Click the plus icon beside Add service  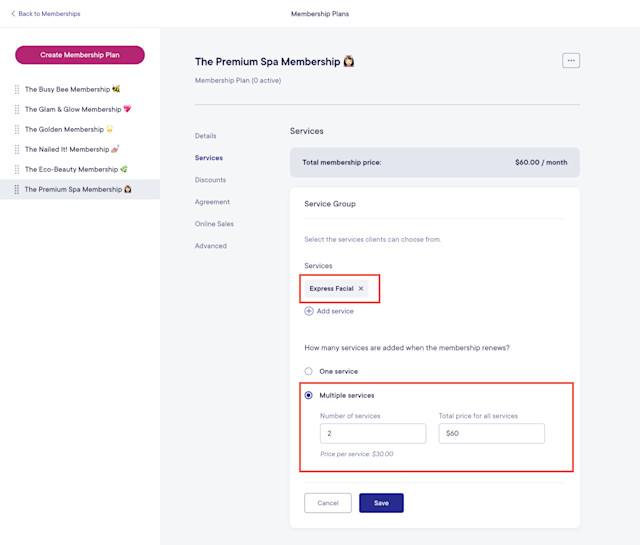[x=309, y=311]
